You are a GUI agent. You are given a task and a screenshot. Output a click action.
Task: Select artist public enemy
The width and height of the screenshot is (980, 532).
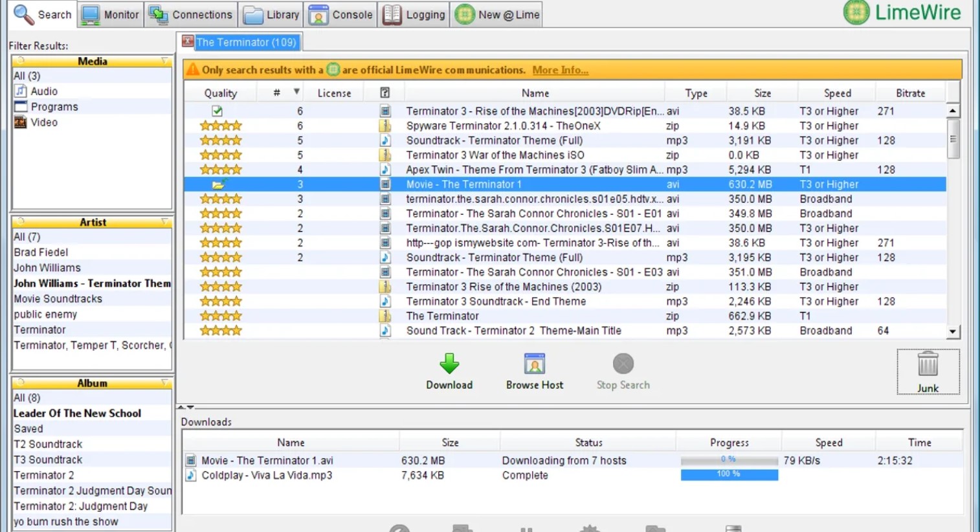point(93,315)
